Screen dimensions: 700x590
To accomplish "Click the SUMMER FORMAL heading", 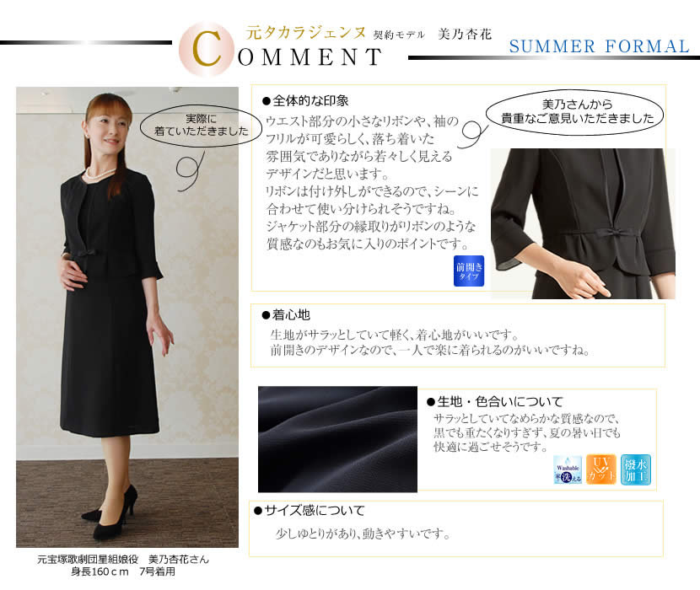I will (x=599, y=46).
